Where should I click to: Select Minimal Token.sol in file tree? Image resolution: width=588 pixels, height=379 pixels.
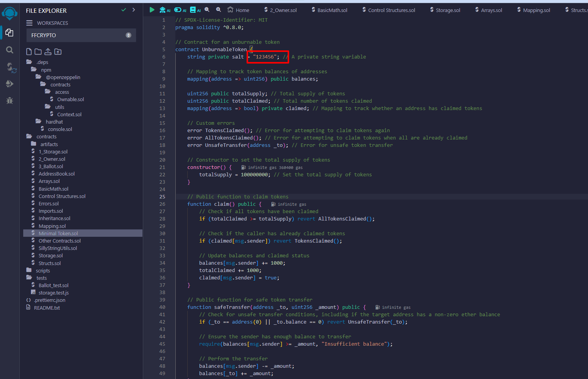[x=83, y=233]
